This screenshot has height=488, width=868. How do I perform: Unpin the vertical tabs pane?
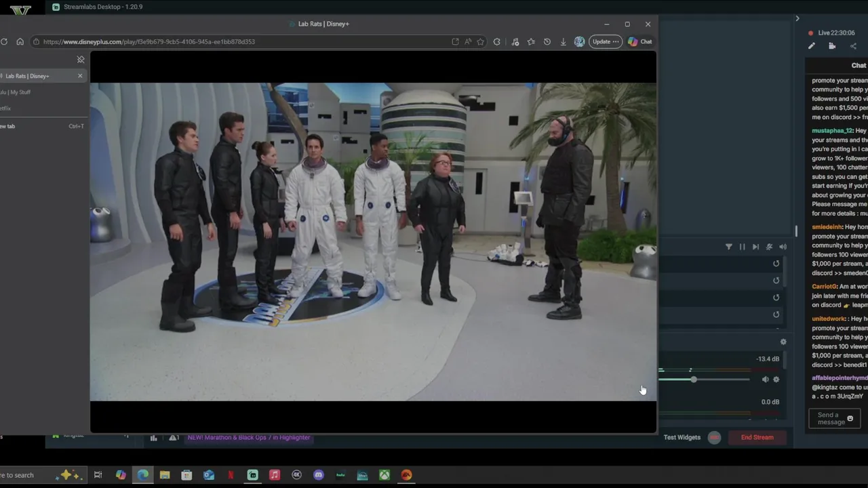tap(81, 60)
